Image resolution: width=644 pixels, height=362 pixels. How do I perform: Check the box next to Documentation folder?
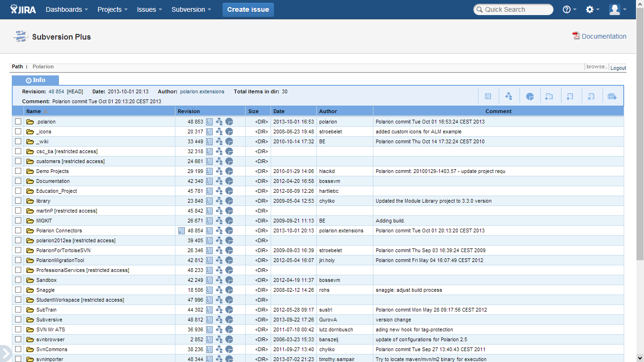[x=18, y=181]
